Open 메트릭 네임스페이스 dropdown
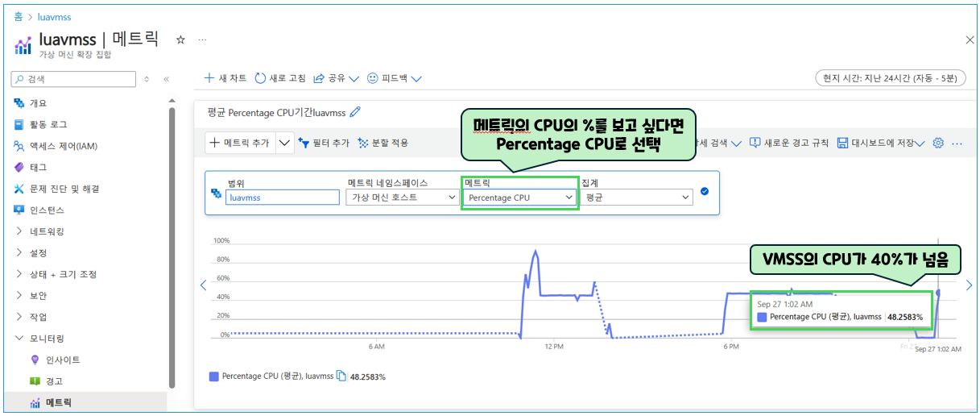 (402, 197)
